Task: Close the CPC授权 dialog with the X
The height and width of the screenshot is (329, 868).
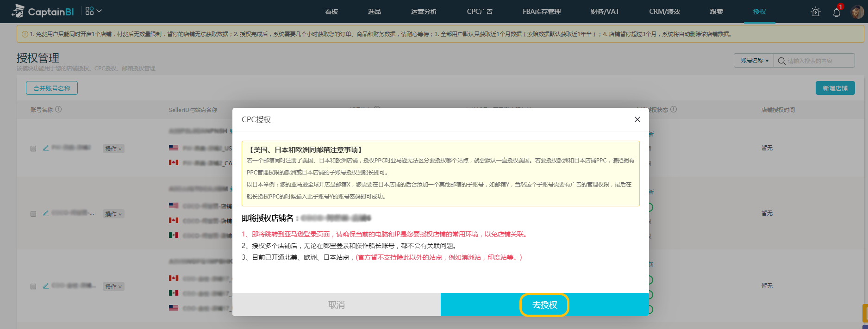Action: [x=637, y=119]
